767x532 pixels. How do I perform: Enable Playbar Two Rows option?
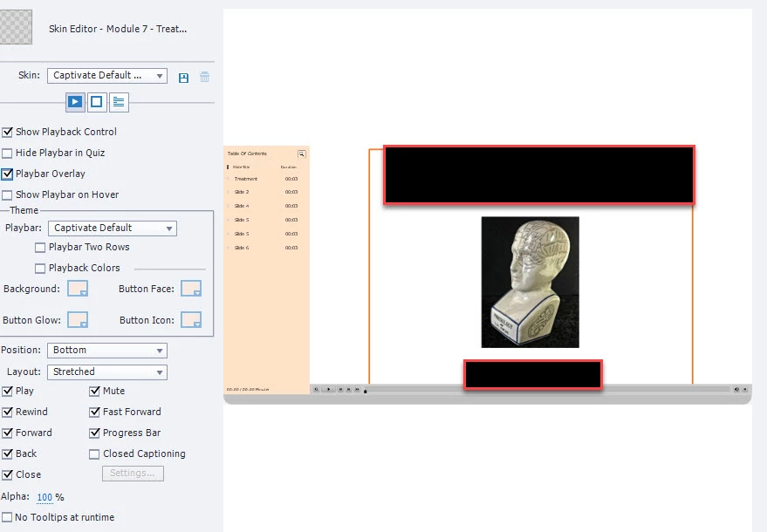point(40,248)
